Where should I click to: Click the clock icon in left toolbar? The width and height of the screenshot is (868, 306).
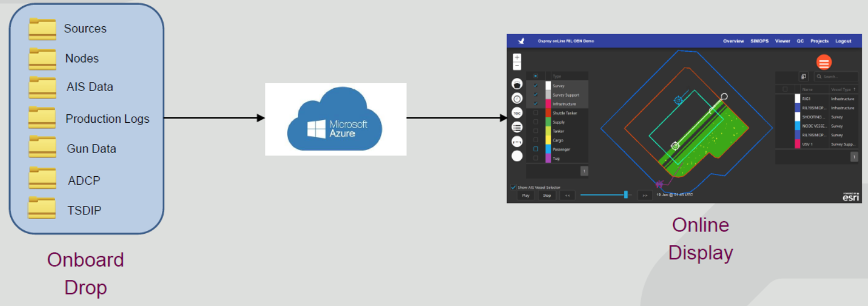(x=517, y=98)
